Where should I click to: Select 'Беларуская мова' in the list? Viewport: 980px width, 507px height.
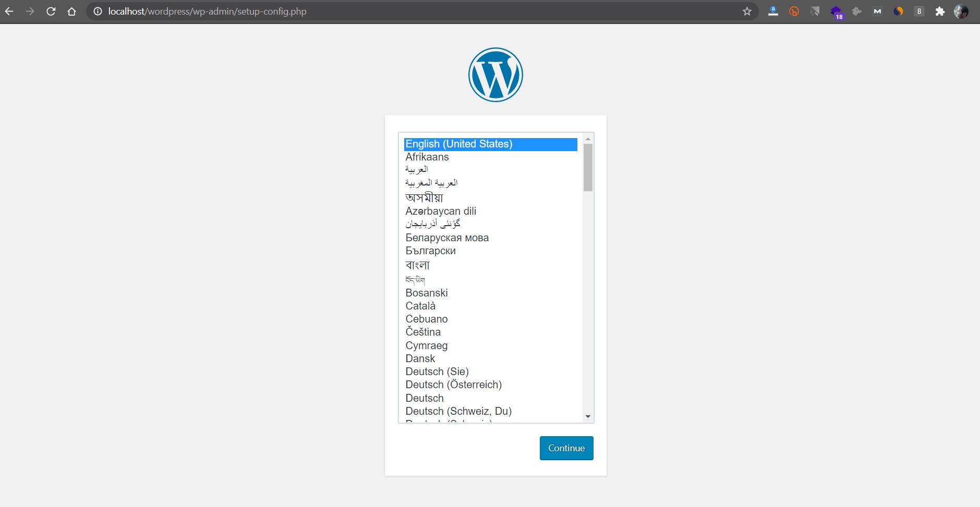[491, 238]
